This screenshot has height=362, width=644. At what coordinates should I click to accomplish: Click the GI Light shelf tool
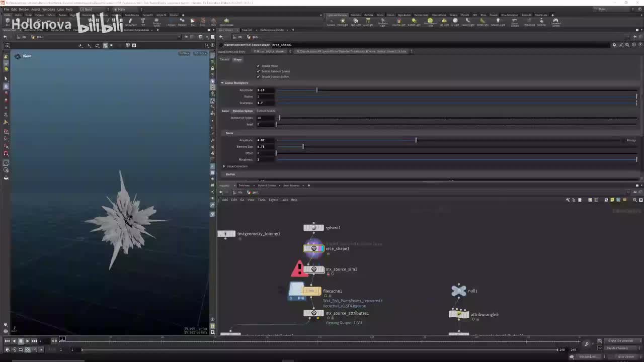pos(455,22)
